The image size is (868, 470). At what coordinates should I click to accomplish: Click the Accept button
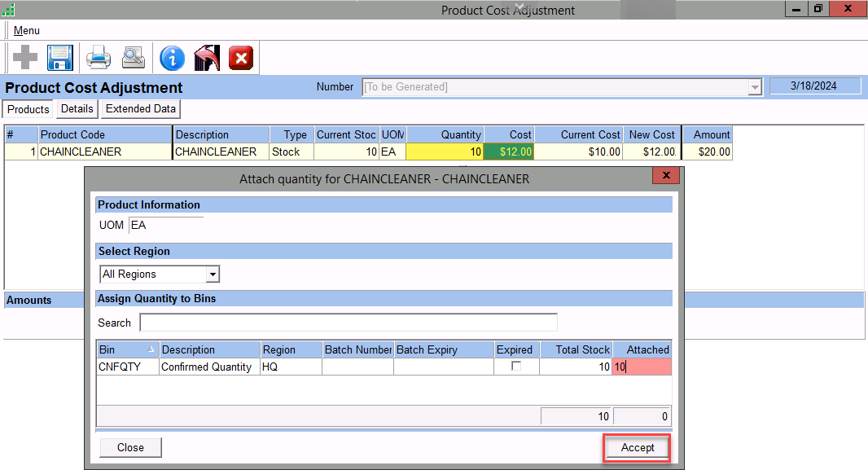click(x=637, y=447)
